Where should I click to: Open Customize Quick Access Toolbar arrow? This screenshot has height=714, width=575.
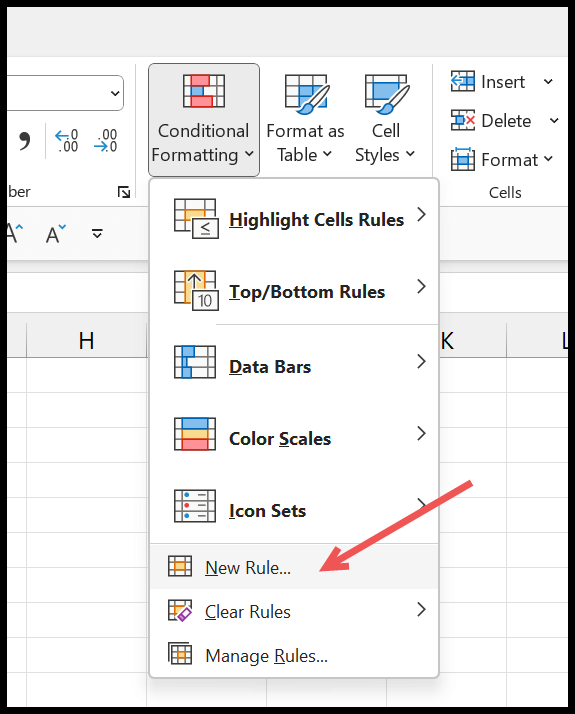(x=97, y=234)
